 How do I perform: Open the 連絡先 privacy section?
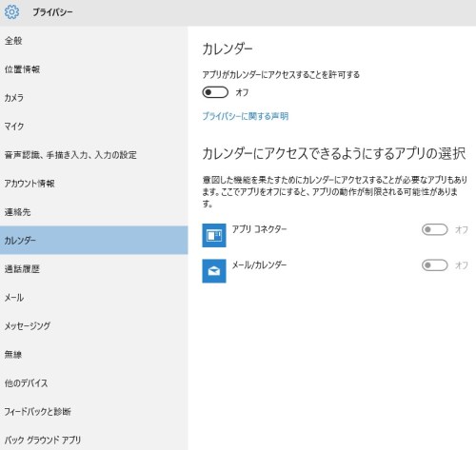pyautogui.click(x=94, y=212)
